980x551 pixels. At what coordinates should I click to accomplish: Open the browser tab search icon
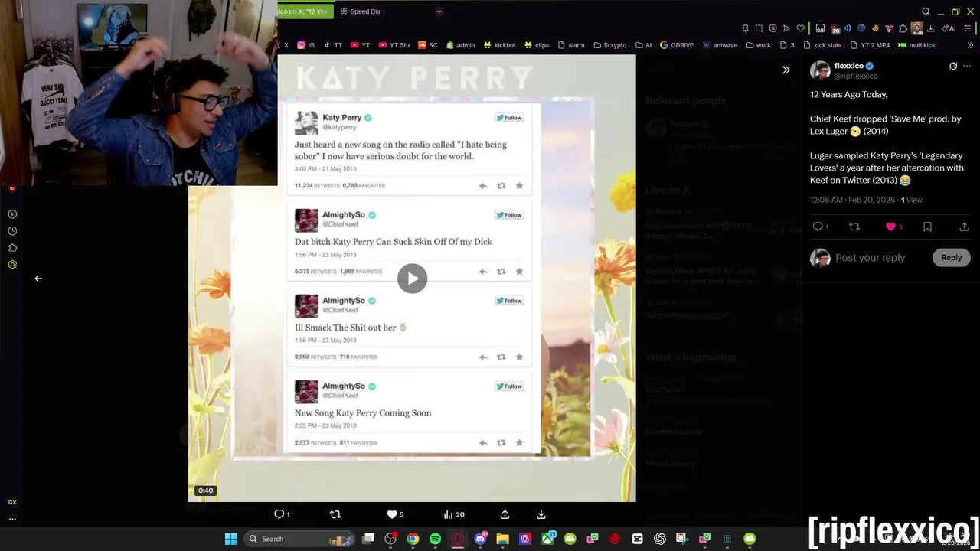pos(926,11)
